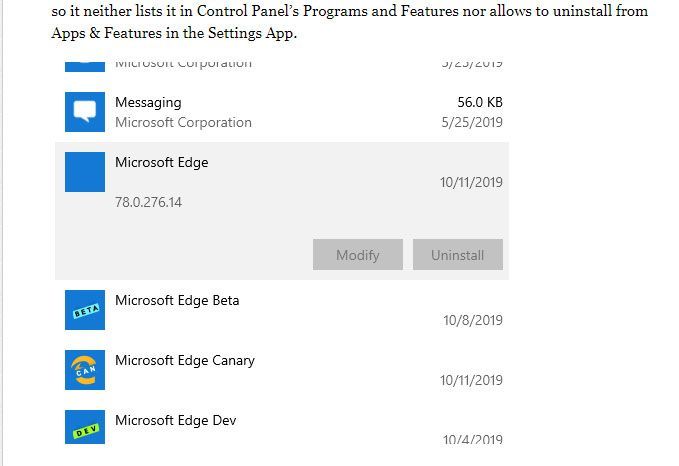Screen dimensions: 679x466
Task: Click the Microsoft Edge title in expanded row
Action: pos(162,162)
